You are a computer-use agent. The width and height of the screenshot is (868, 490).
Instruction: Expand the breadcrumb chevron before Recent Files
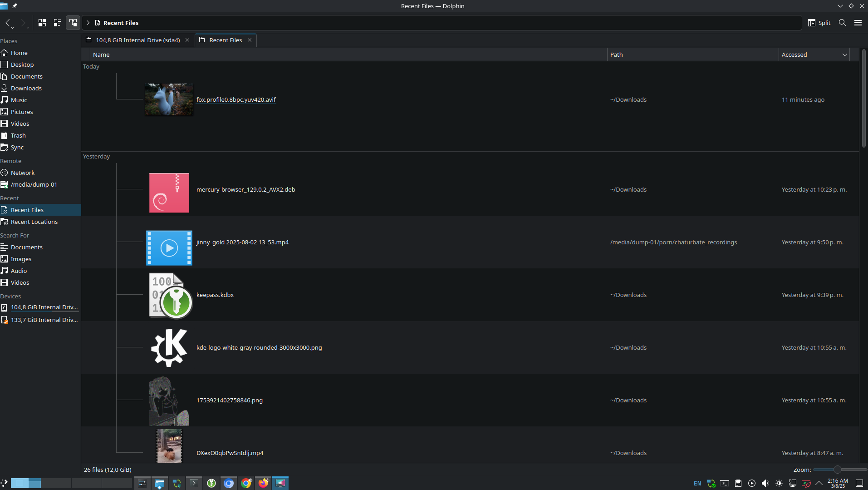click(88, 23)
